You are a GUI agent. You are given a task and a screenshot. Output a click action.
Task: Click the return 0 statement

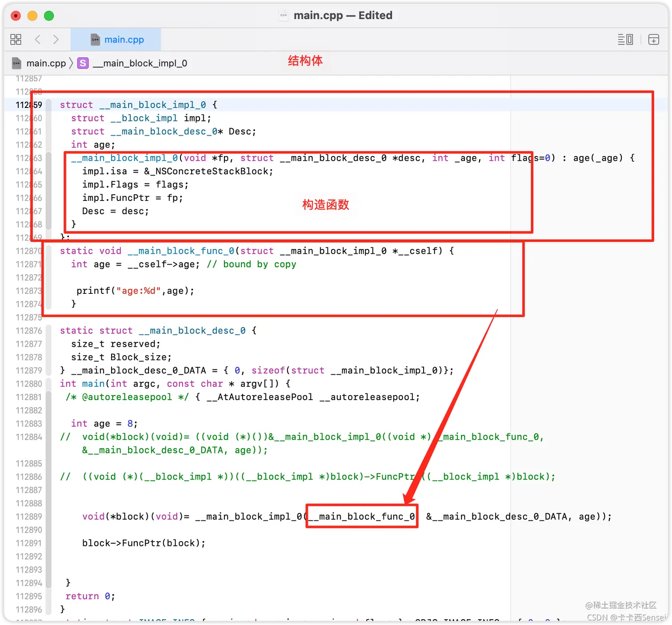click(90, 596)
